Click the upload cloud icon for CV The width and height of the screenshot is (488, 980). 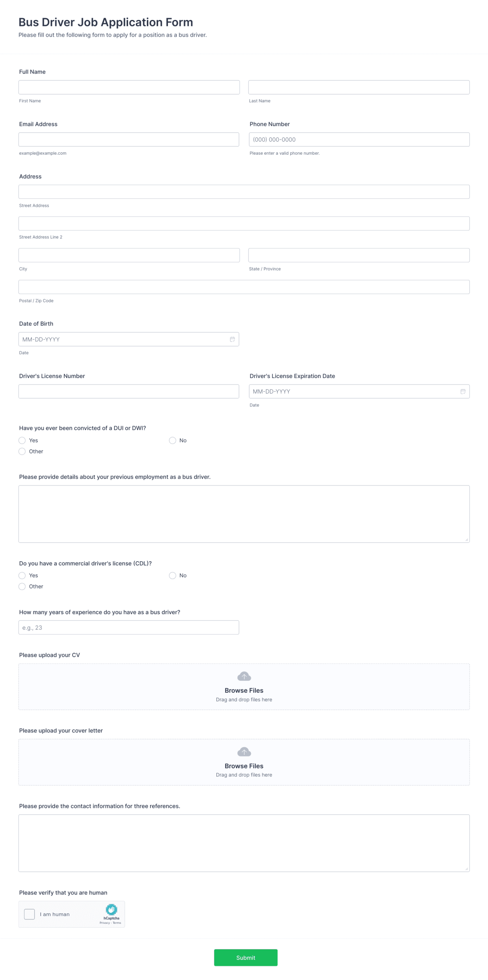[244, 676]
